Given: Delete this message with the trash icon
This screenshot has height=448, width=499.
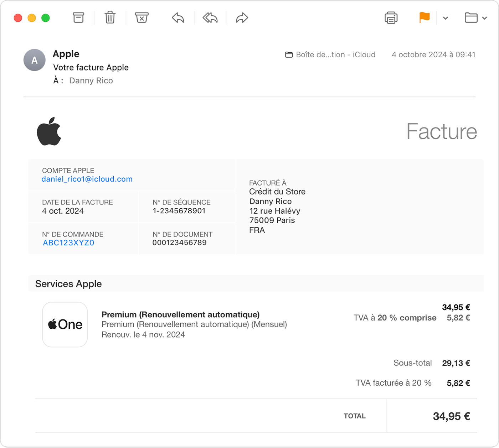Looking at the screenshot, I should click(109, 17).
